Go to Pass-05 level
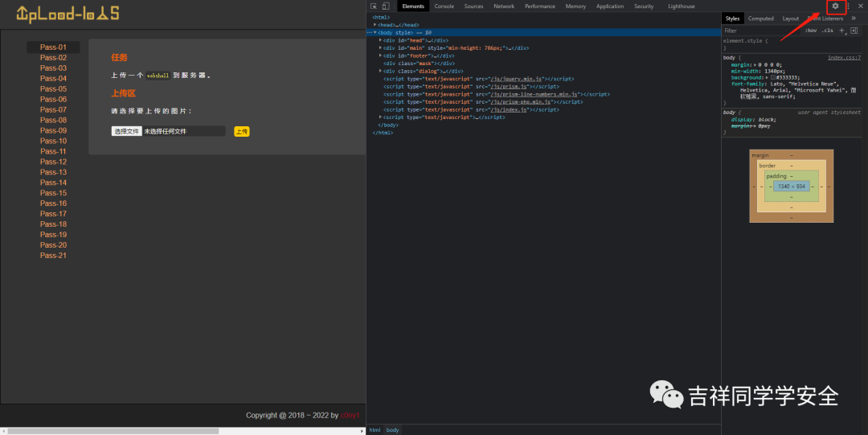 (x=53, y=88)
